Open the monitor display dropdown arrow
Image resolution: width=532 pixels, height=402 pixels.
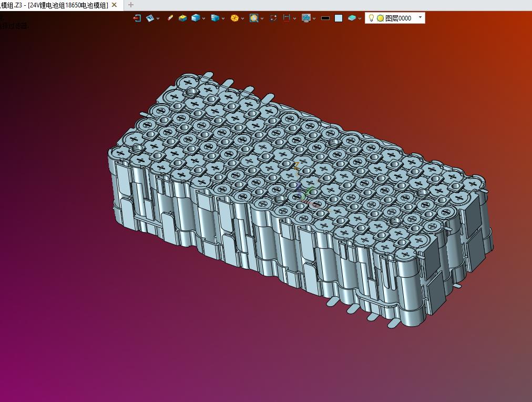pos(314,18)
